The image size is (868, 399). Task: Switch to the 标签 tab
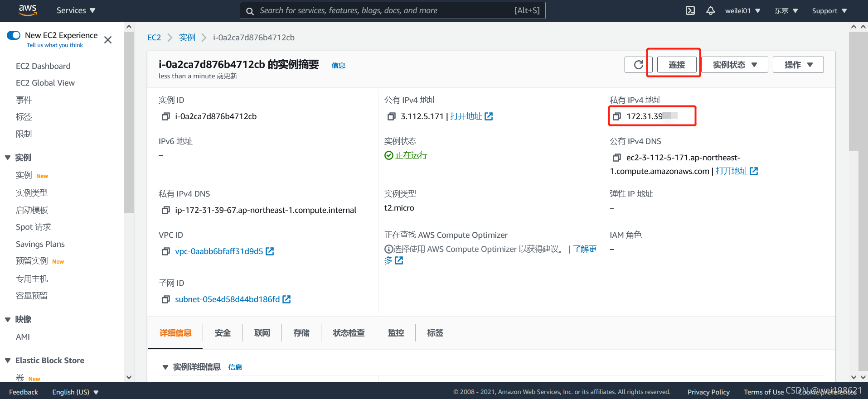[x=435, y=333]
